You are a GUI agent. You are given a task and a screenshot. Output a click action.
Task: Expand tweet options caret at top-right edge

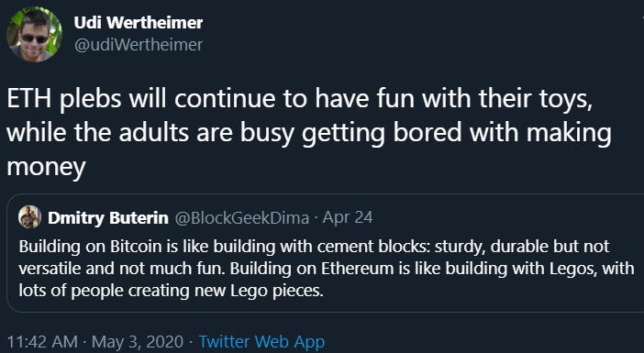coord(642,18)
